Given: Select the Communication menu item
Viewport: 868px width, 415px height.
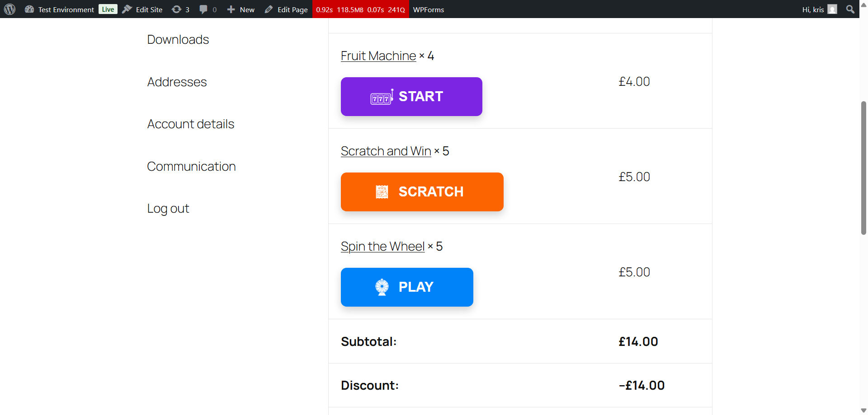Looking at the screenshot, I should pos(191,167).
